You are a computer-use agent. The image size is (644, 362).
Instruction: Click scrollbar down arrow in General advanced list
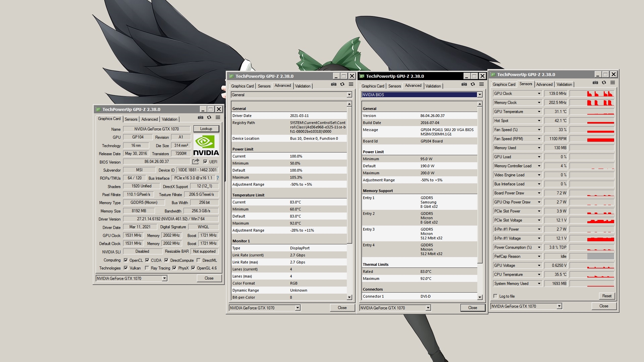(349, 297)
